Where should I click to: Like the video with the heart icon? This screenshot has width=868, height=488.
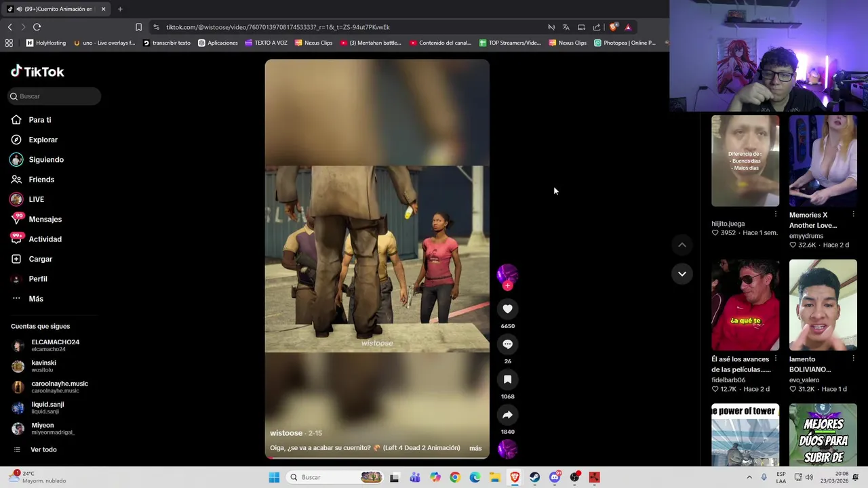click(507, 309)
